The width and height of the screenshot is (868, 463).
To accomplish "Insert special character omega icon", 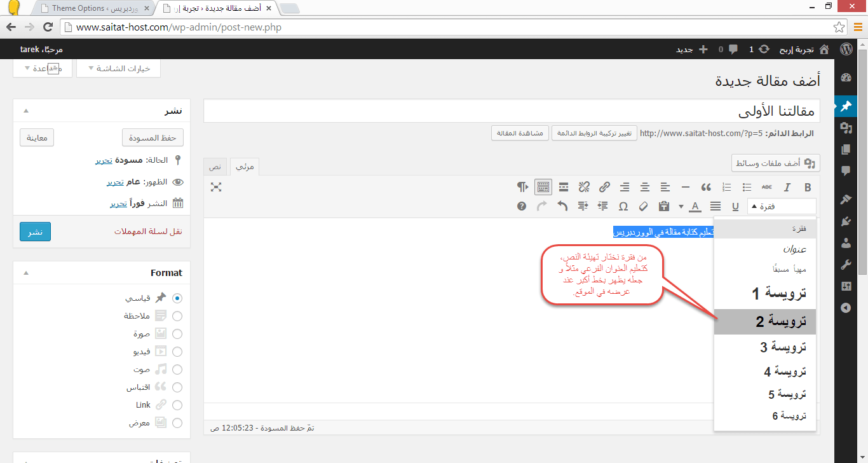I will click(623, 206).
